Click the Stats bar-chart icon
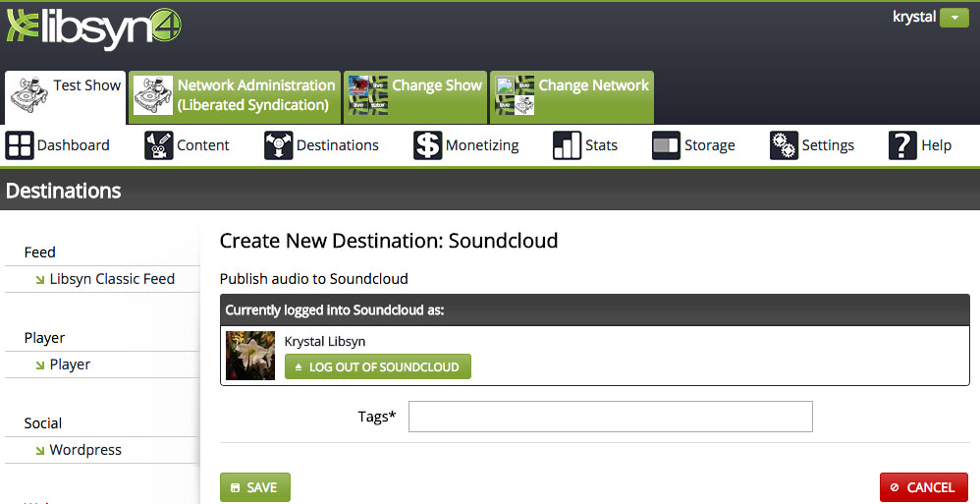 click(567, 145)
